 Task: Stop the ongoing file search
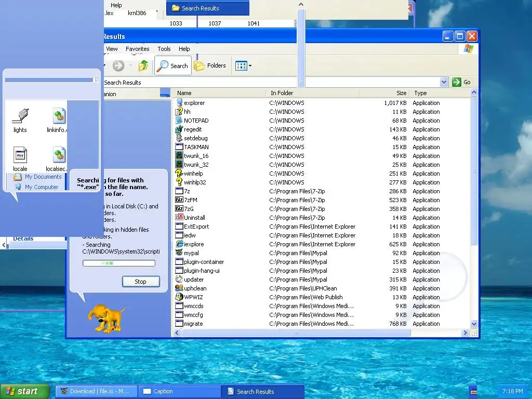click(x=141, y=282)
